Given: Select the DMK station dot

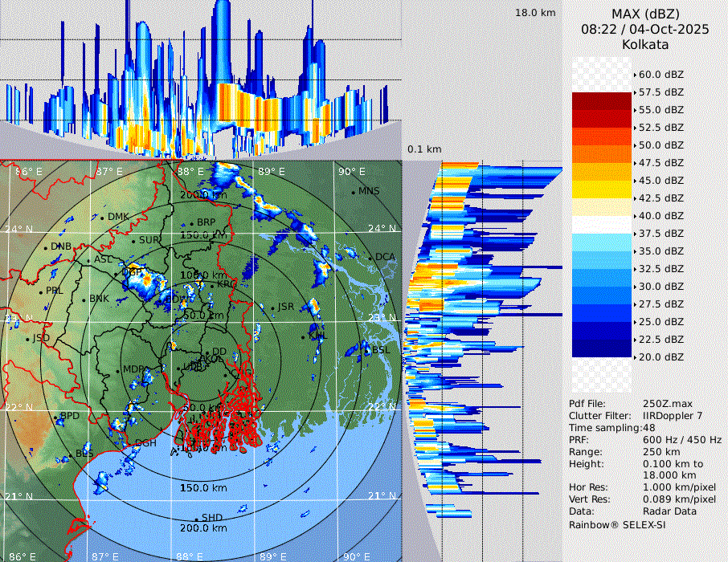Looking at the screenshot, I should pos(103,217).
